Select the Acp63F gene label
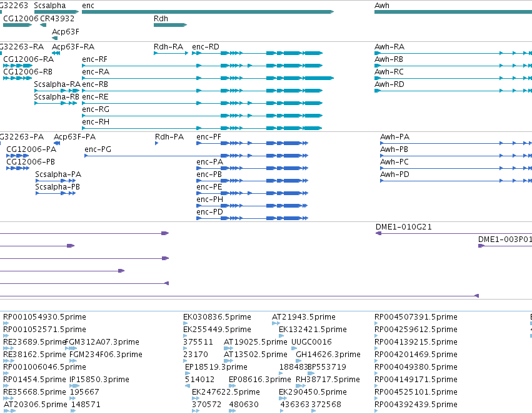 pyautogui.click(x=66, y=32)
